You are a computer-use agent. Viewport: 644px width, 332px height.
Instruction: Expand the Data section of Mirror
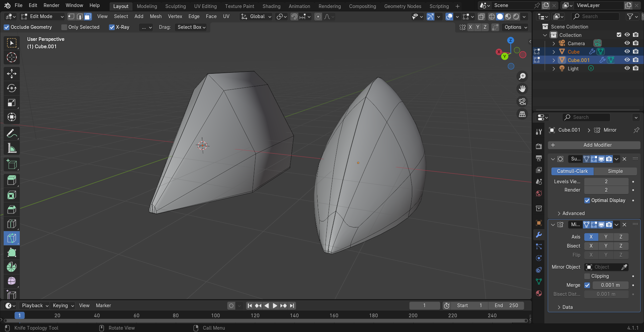click(567, 307)
